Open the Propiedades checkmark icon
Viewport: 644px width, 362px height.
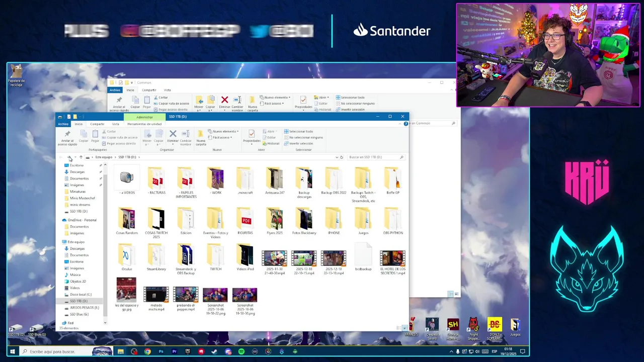click(252, 134)
